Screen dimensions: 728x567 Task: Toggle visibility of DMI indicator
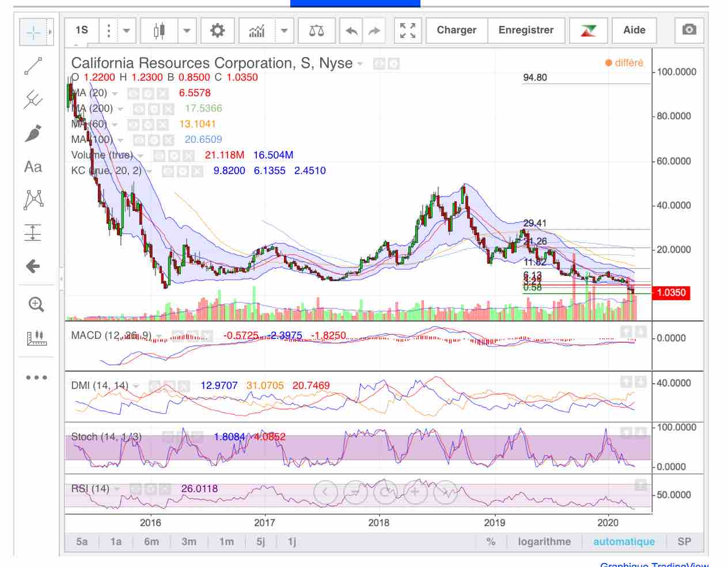click(154, 386)
